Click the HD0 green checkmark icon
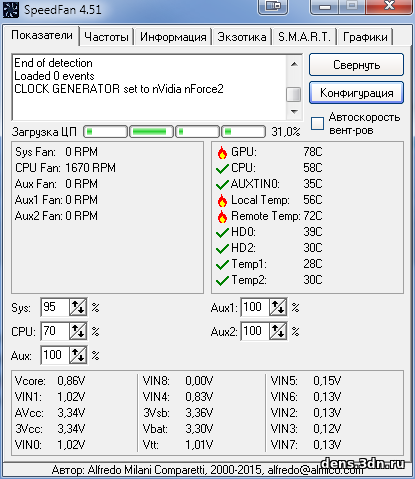 pyautogui.click(x=222, y=232)
